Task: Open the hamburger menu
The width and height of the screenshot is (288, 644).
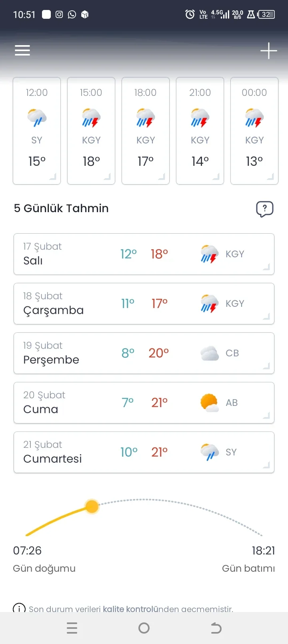Action: (22, 50)
